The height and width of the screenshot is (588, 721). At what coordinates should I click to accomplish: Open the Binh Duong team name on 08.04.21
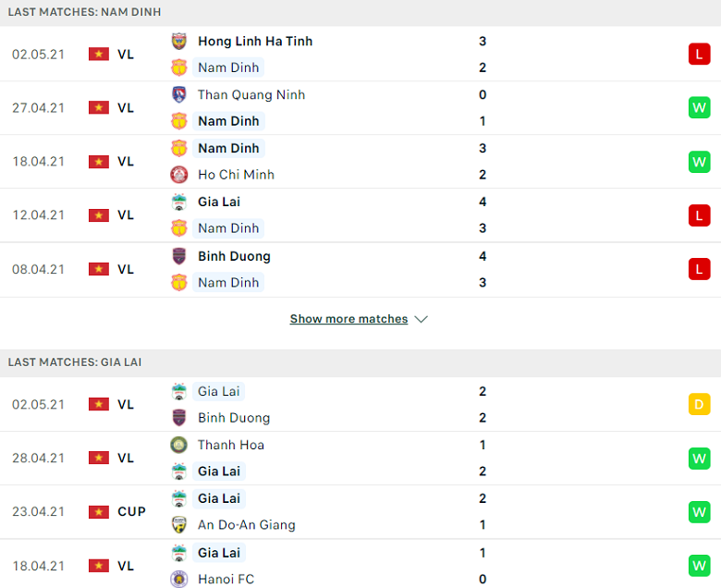click(234, 256)
